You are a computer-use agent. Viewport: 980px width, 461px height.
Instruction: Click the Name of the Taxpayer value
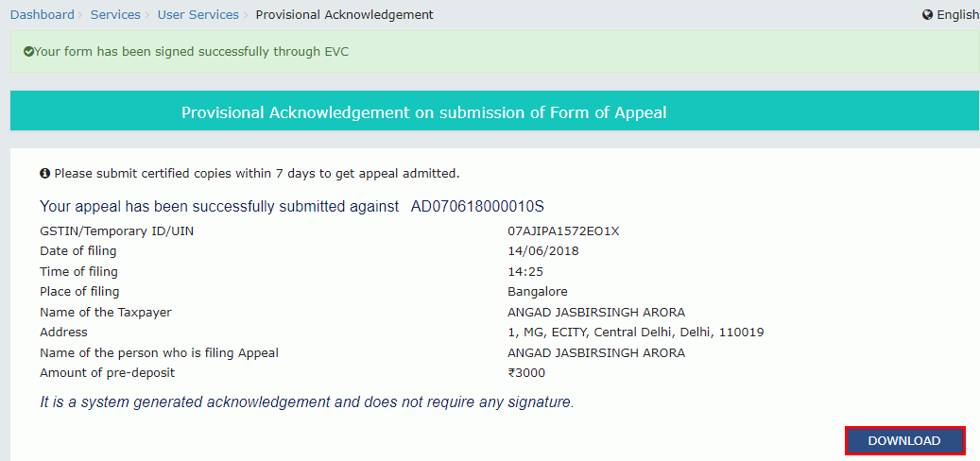pos(596,313)
